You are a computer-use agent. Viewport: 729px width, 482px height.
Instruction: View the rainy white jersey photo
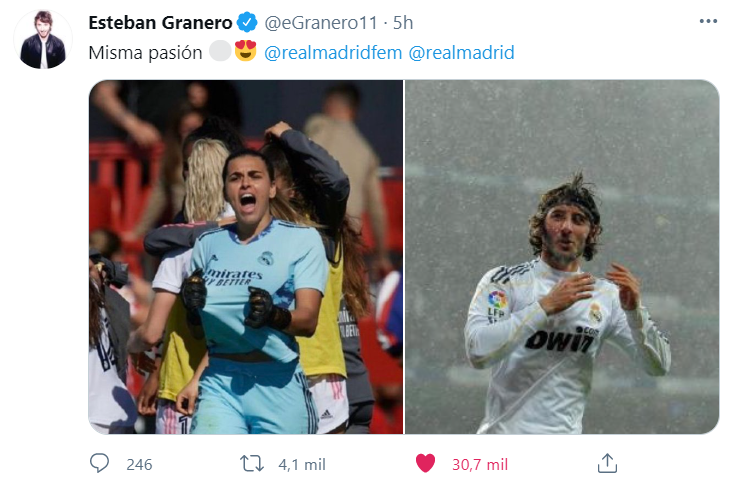562,257
